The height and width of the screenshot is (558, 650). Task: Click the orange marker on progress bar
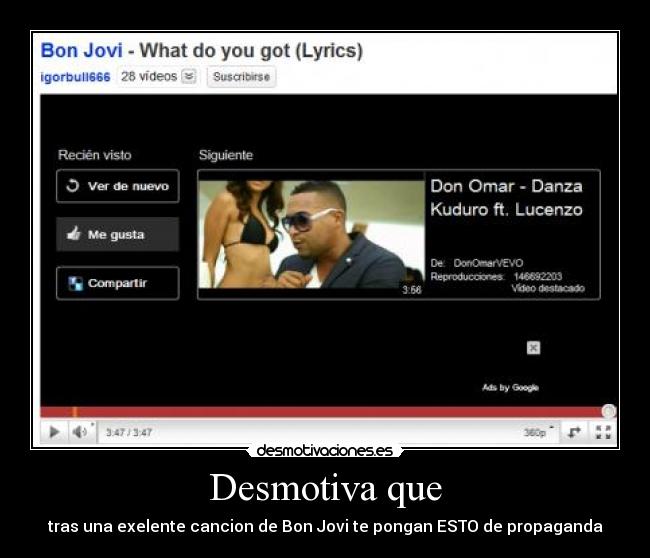coord(75,412)
